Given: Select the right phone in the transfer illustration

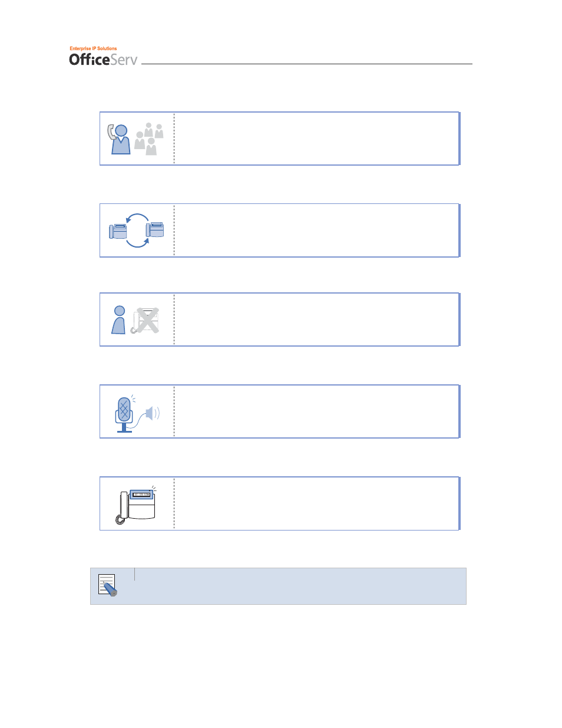Looking at the screenshot, I should click(x=155, y=229).
